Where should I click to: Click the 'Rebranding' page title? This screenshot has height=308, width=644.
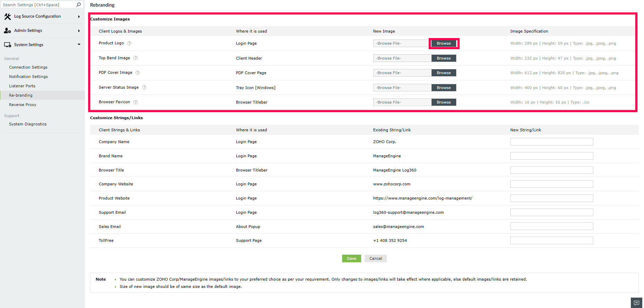pos(102,5)
